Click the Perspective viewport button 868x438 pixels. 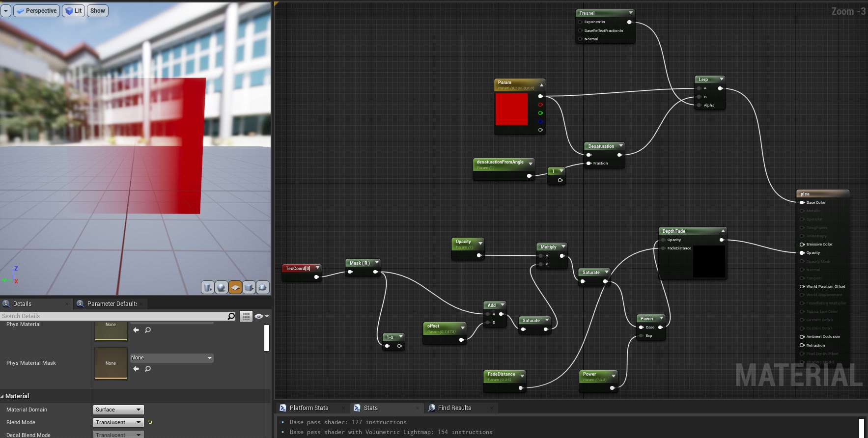(x=37, y=11)
